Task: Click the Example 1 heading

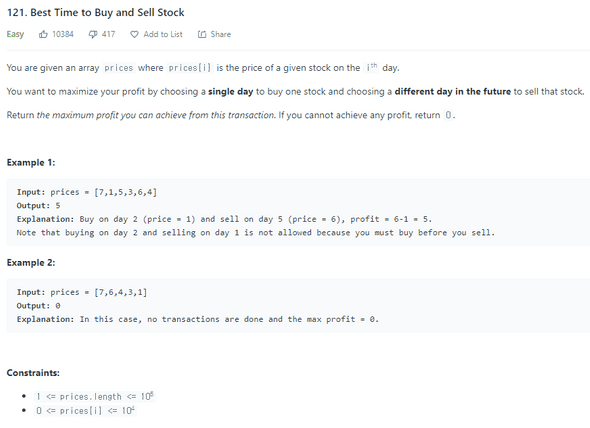Action: click(x=31, y=163)
